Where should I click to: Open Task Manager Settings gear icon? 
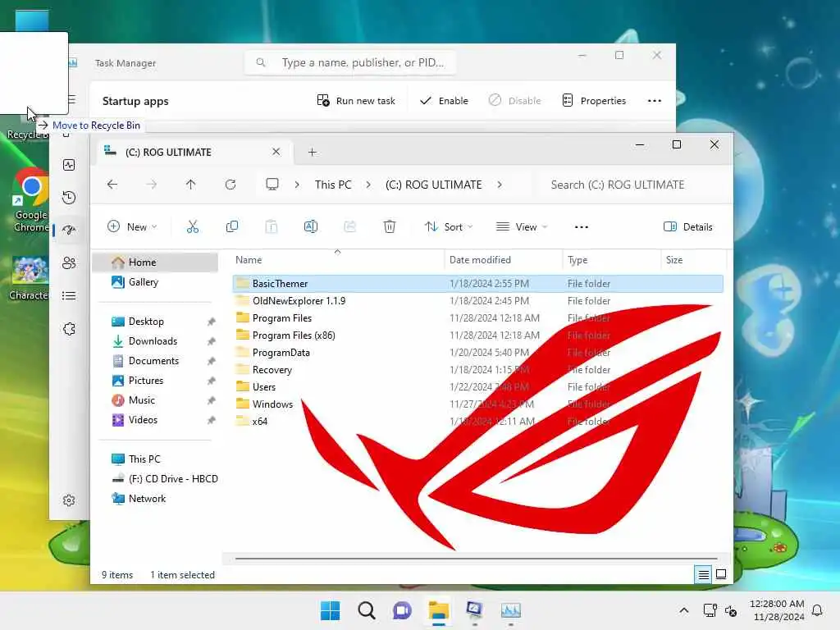pyautogui.click(x=69, y=500)
